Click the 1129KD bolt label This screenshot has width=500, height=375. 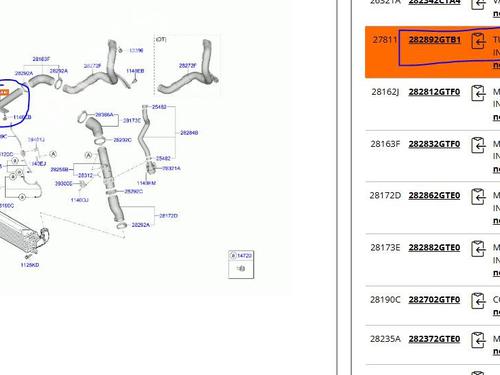coord(30,265)
